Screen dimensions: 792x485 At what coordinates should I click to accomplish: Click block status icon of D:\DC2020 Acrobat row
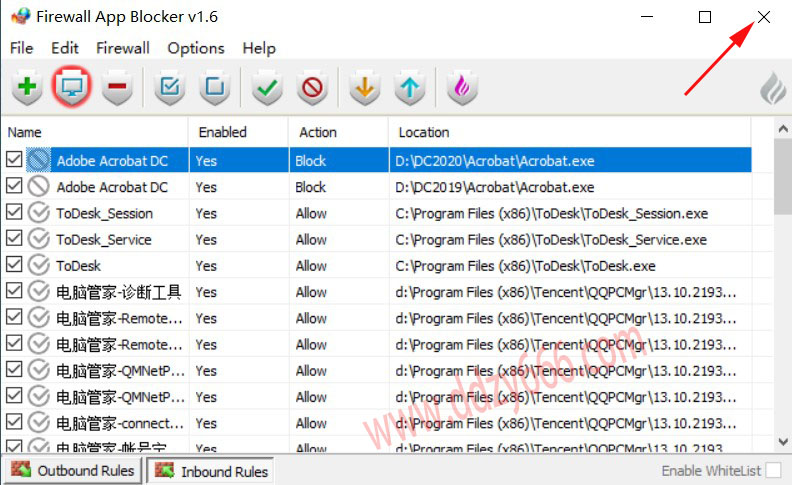(x=38, y=160)
